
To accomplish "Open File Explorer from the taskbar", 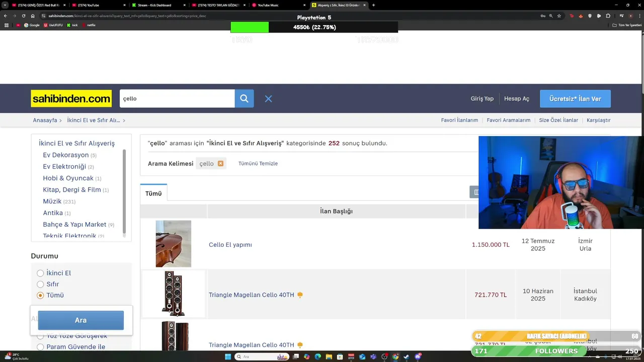I will 329,357.
